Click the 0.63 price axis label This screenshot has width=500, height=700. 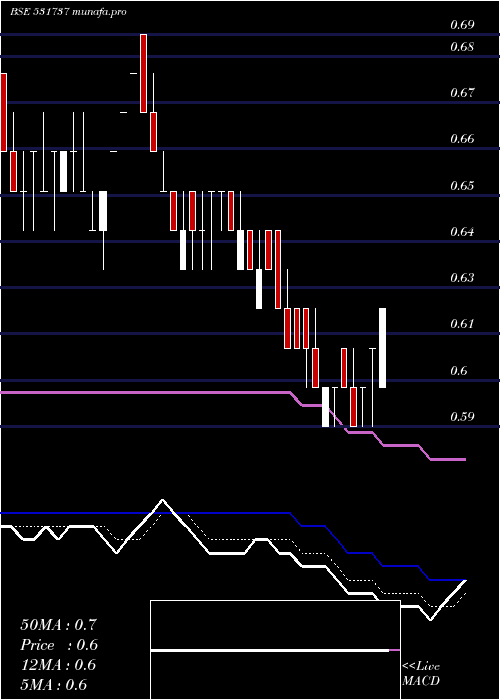(x=462, y=278)
